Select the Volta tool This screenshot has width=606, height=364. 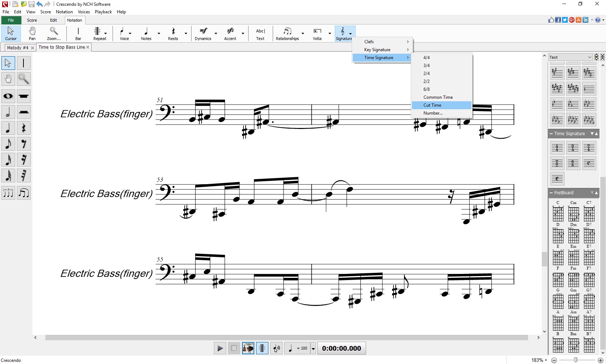317,34
